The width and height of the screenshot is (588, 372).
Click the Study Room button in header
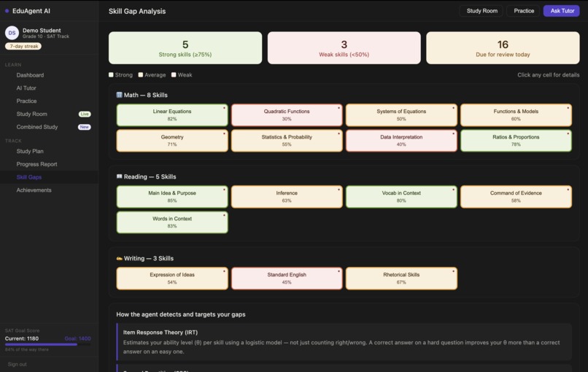coord(482,11)
